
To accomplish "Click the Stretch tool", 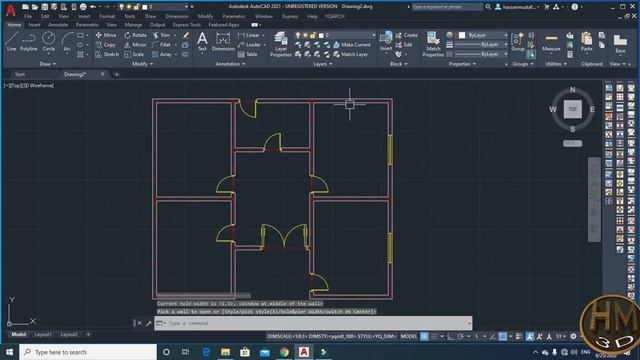I will 107,54.
